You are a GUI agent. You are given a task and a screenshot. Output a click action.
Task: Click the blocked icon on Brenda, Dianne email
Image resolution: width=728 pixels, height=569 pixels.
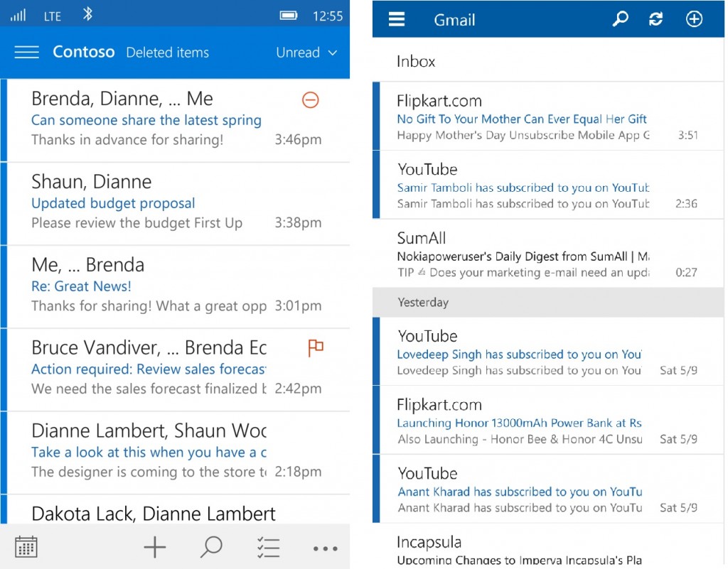pos(311,99)
